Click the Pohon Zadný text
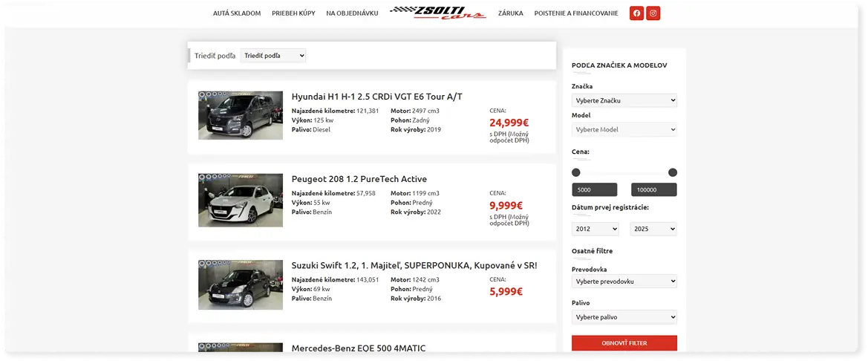Image resolution: width=868 pixels, height=361 pixels. point(410,120)
